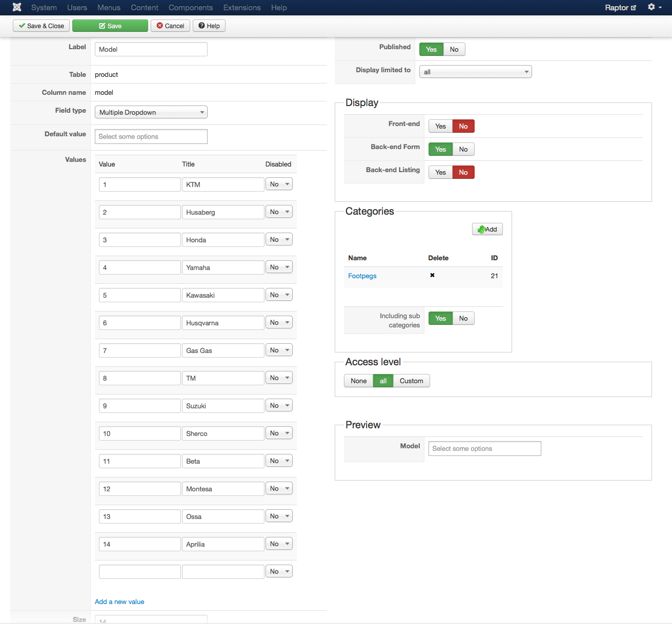Click the empty value field in last row
672x624 pixels.
140,572
